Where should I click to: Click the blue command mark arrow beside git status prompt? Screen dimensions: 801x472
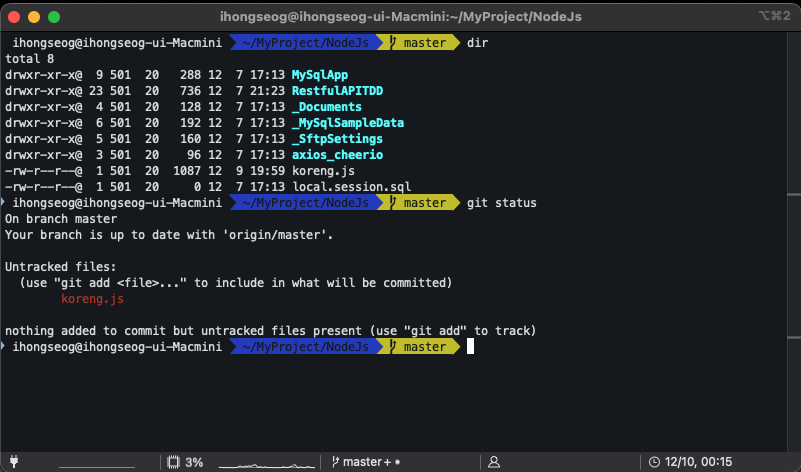pos(3,203)
